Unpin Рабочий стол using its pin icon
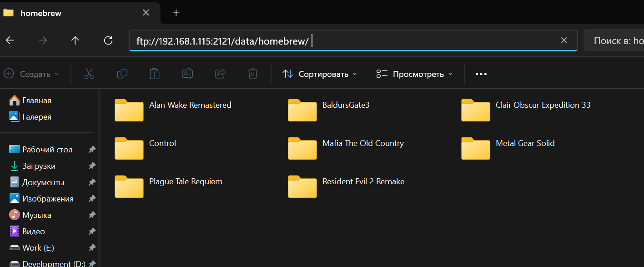Image resolution: width=644 pixels, height=267 pixels. [x=92, y=150]
